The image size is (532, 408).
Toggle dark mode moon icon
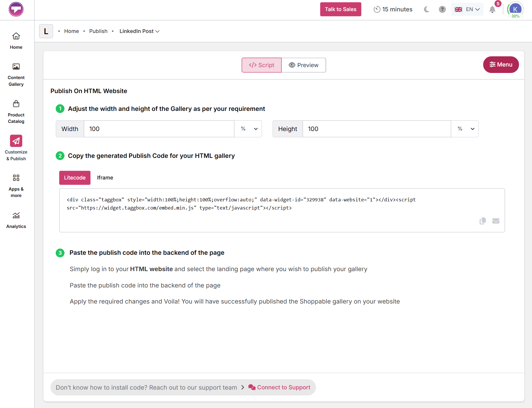[427, 9]
